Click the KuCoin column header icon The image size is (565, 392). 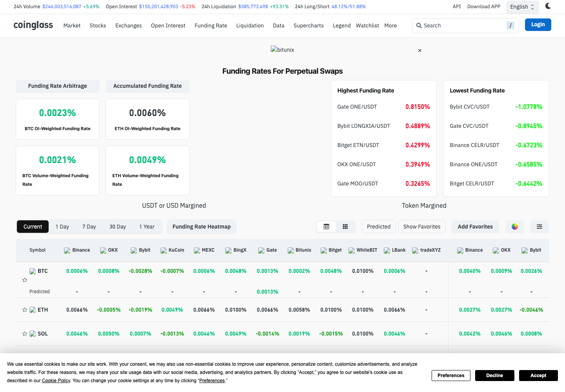[164, 250]
